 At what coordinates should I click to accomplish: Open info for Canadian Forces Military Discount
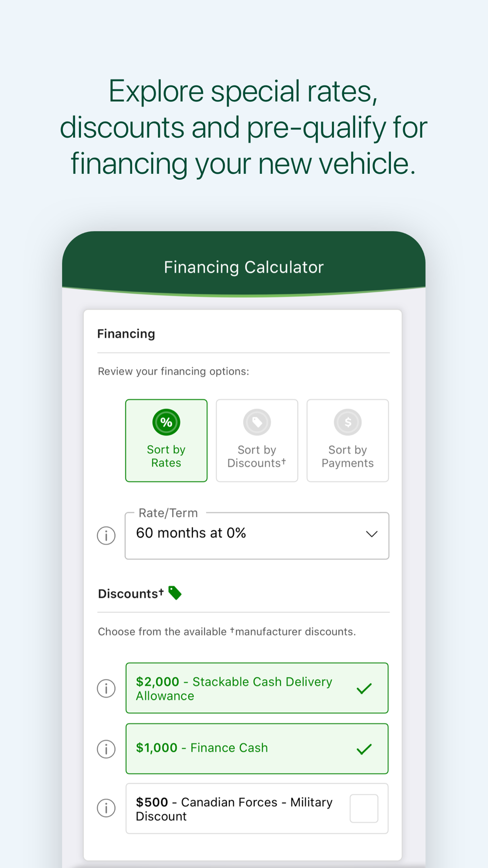(106, 808)
